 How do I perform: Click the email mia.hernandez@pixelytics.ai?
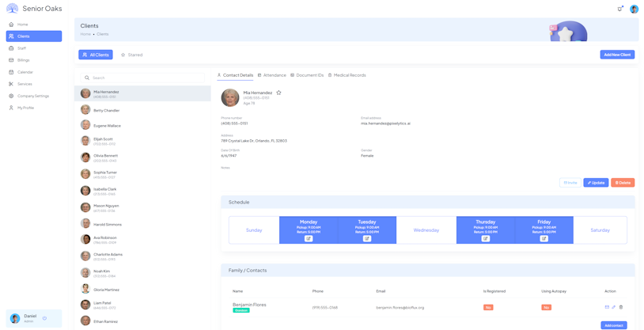click(x=385, y=123)
